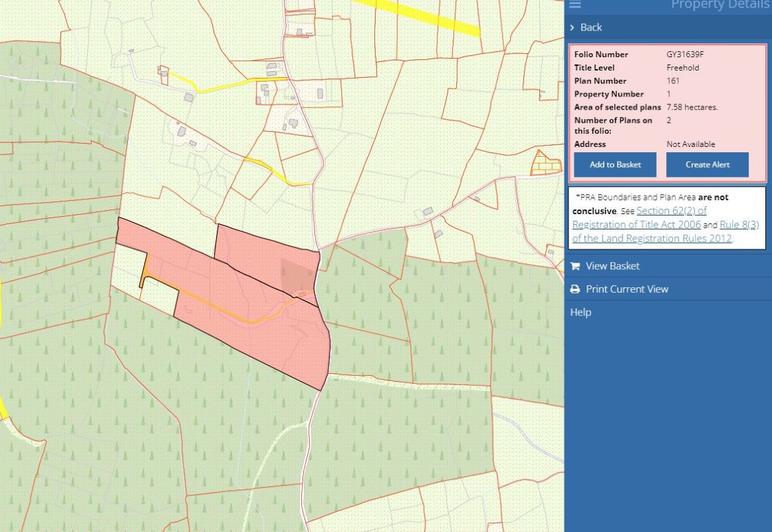Select the View Basket menu label
This screenshot has height=532, width=772.
612,266
